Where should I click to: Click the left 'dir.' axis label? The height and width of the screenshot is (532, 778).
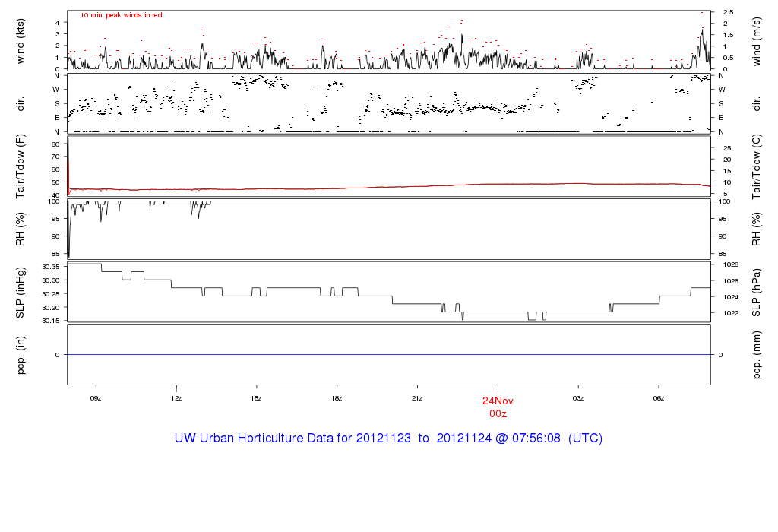pos(21,104)
